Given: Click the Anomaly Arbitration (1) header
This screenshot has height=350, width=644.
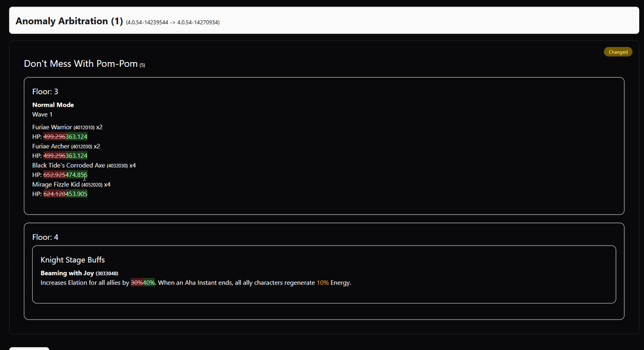Looking at the screenshot, I should [x=69, y=21].
